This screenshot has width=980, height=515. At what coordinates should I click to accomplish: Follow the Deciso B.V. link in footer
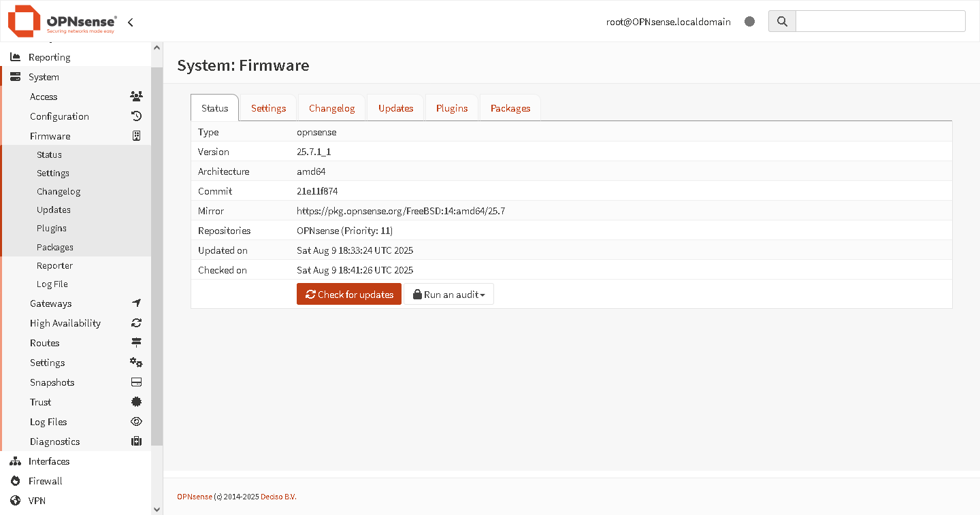pyautogui.click(x=278, y=496)
